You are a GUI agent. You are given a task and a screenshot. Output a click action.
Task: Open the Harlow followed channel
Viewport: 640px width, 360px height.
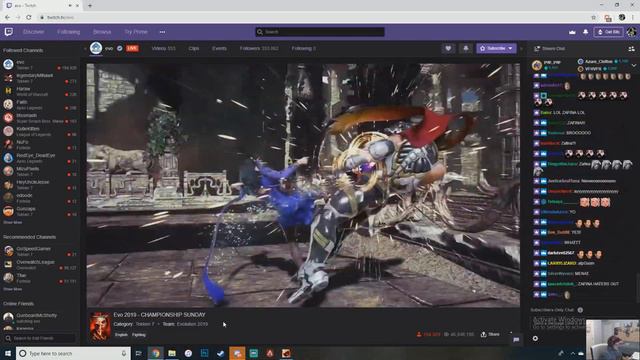40,91
